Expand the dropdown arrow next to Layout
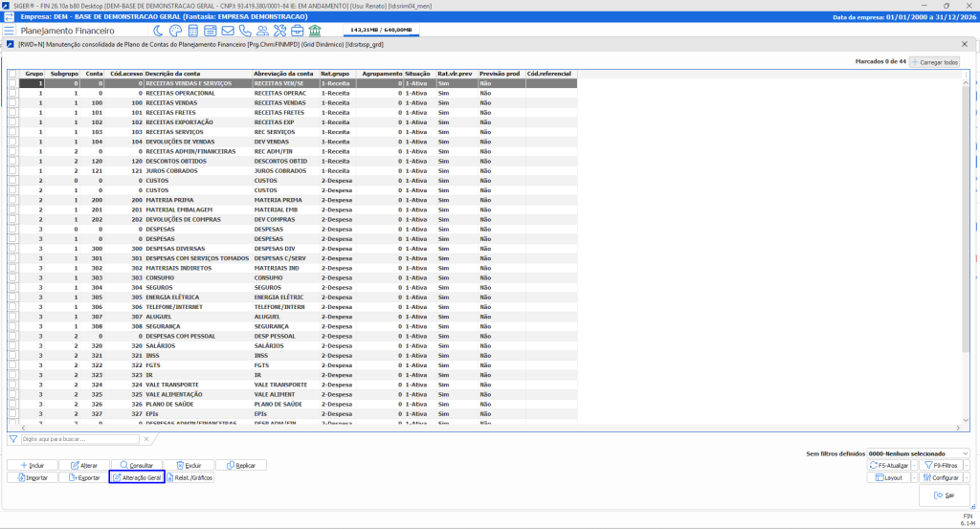 914,477
